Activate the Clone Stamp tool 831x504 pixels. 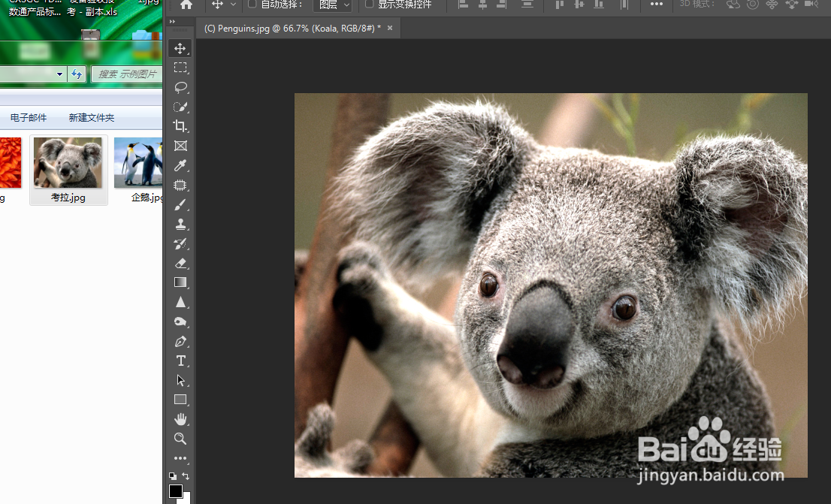tap(180, 224)
